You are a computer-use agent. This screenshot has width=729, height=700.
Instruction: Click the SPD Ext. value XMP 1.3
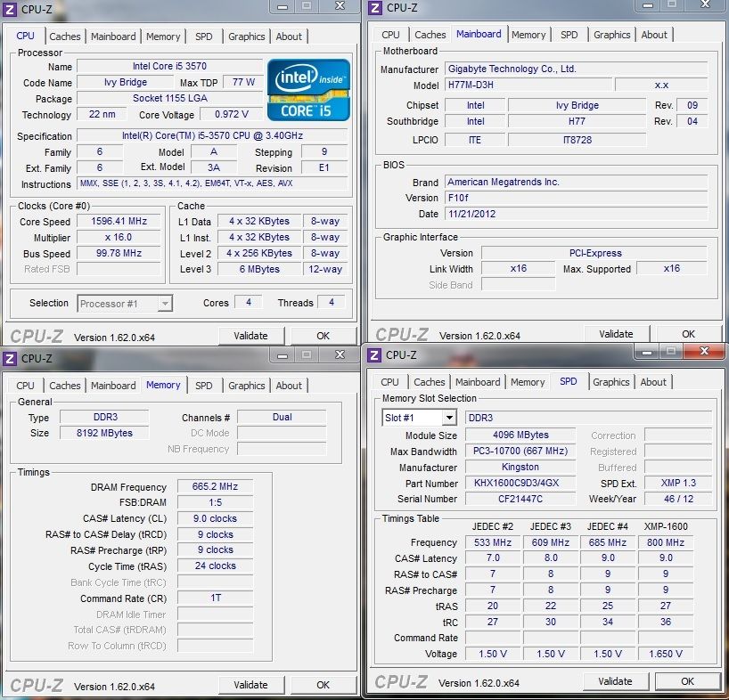[678, 483]
